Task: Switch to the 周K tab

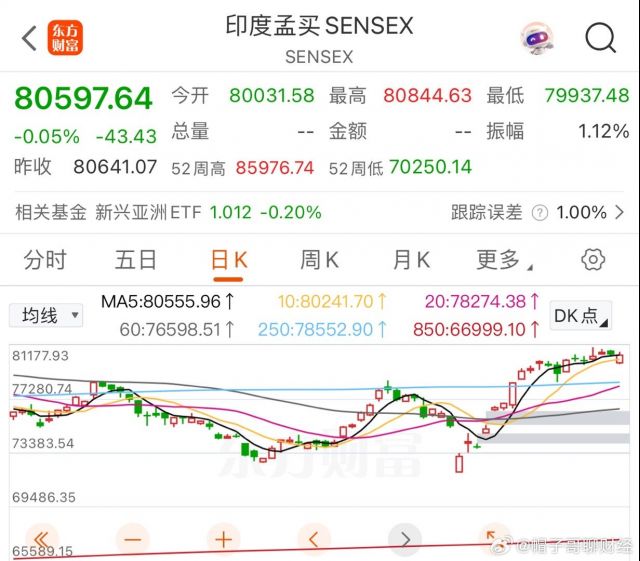Action: [319, 260]
